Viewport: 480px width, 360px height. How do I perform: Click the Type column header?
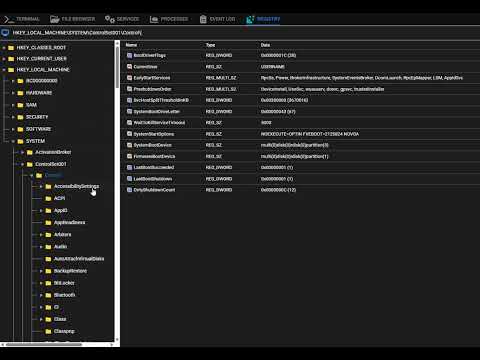(210, 45)
